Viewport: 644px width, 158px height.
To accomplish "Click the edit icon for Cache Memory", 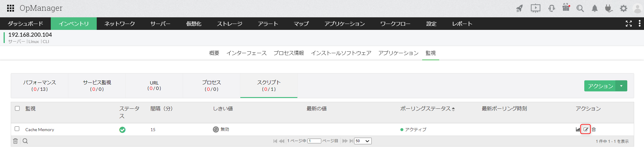I will click(x=585, y=129).
